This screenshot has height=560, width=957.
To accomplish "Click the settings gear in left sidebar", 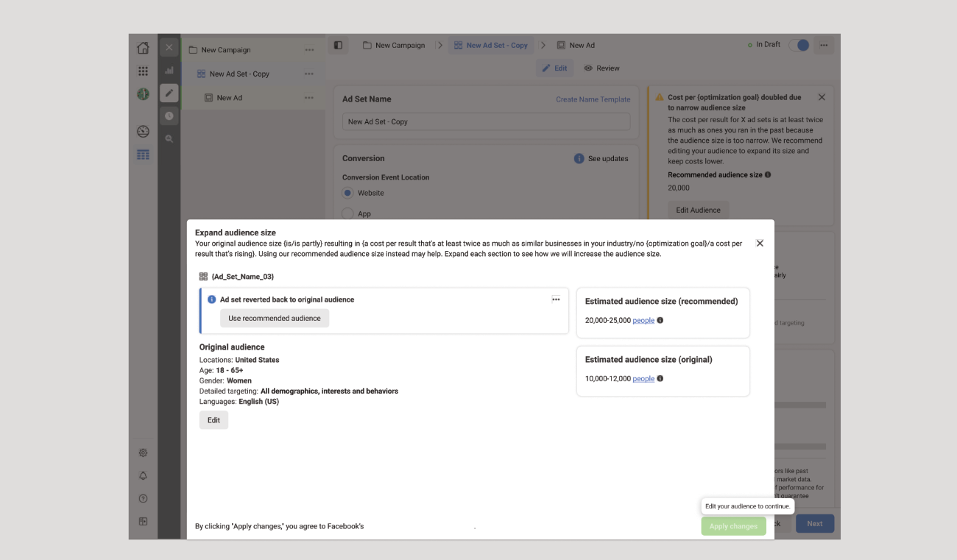I will click(143, 453).
